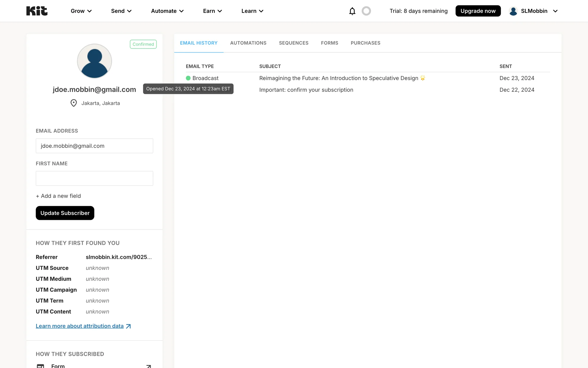Open Learn more about attribution data link
588x368 pixels.
coord(80,326)
